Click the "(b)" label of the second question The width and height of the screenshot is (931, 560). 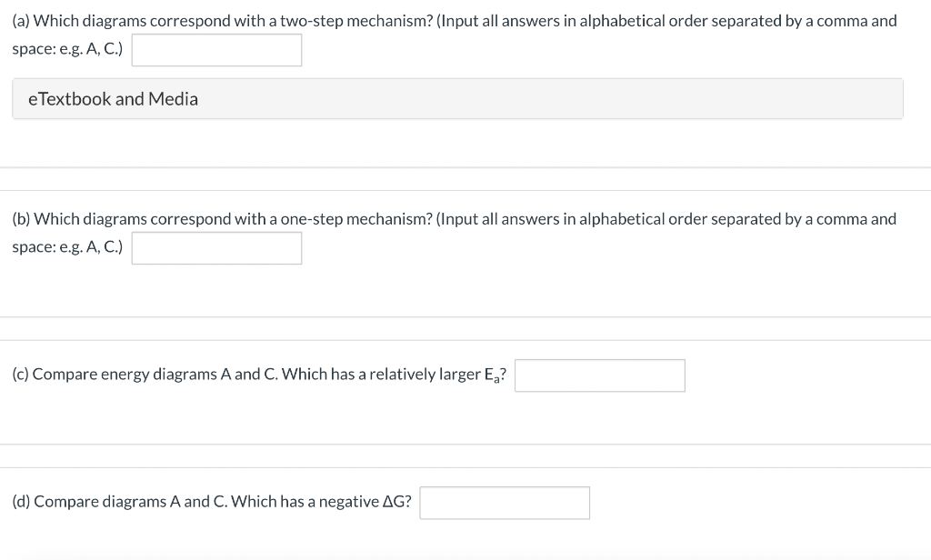pyautogui.click(x=22, y=219)
